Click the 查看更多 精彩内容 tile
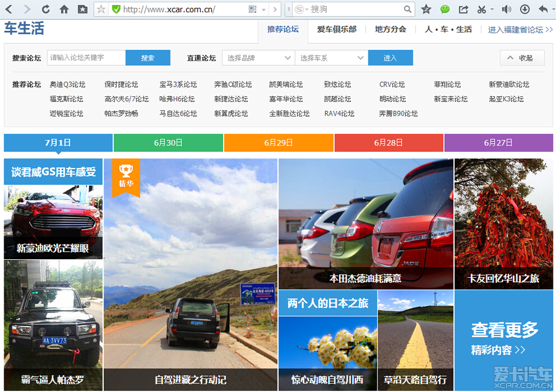 pyautogui.click(x=504, y=340)
